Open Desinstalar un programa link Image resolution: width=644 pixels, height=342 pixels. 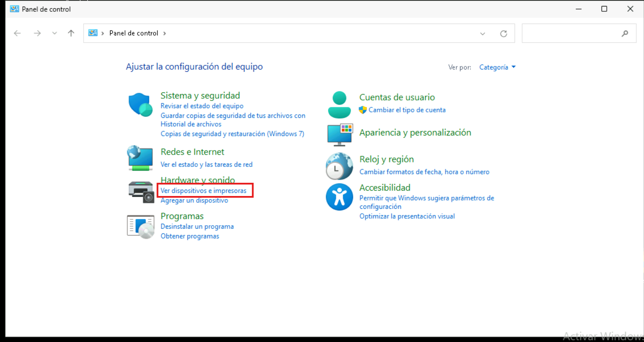pos(197,226)
